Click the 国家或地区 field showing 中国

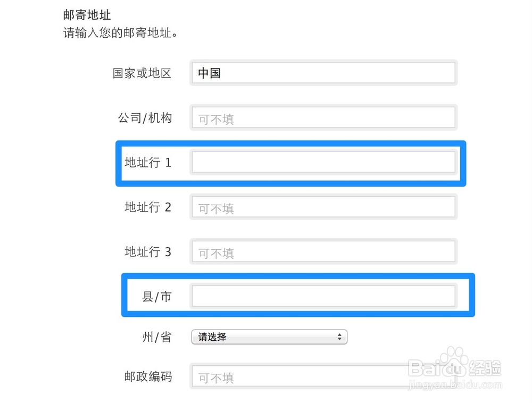(x=323, y=73)
